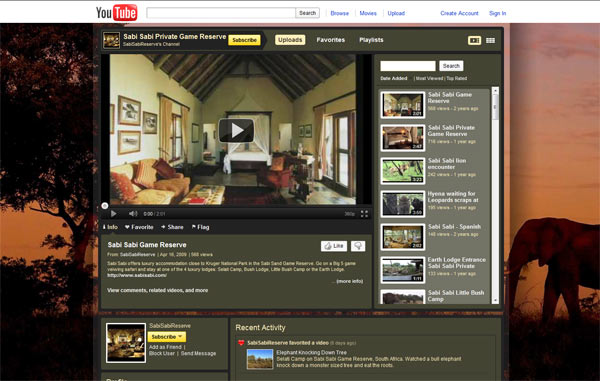Open the Favorites tab
Viewport: 600px width, 381px height.
coord(331,40)
